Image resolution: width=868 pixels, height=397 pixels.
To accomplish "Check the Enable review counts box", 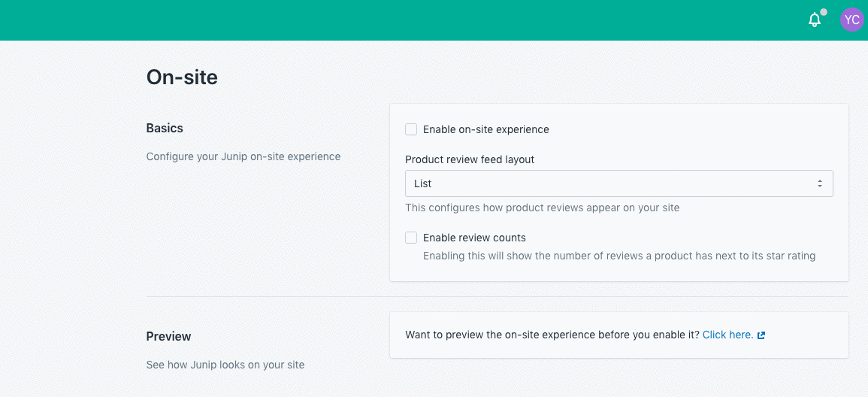I will (411, 238).
